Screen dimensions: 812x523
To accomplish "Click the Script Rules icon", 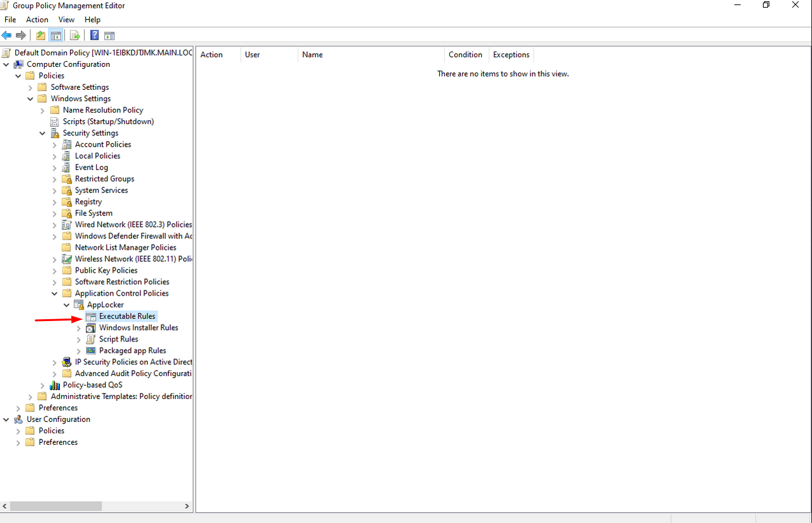I will (x=91, y=340).
